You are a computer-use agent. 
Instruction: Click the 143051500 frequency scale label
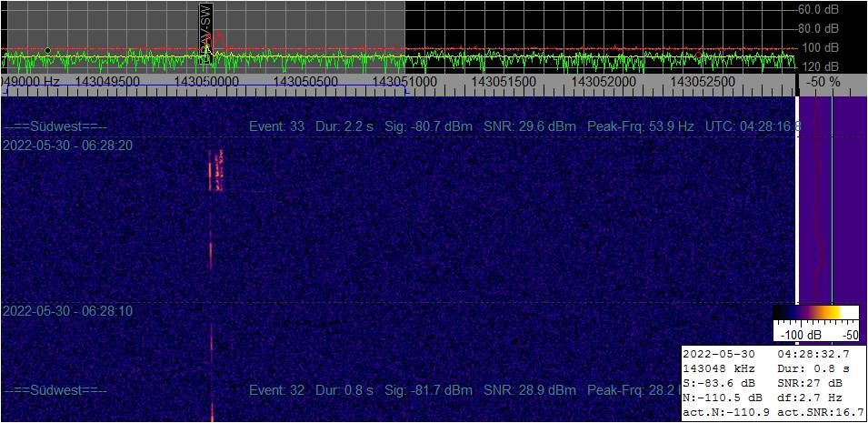tap(504, 82)
